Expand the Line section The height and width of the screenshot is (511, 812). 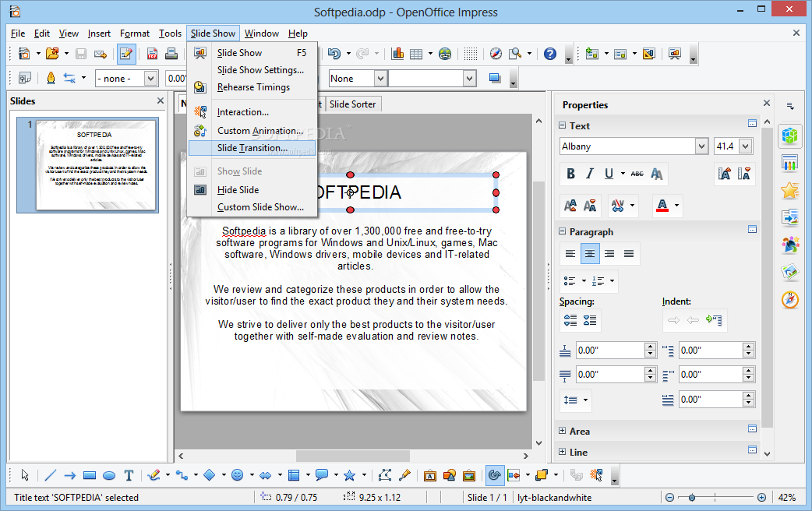coord(563,452)
